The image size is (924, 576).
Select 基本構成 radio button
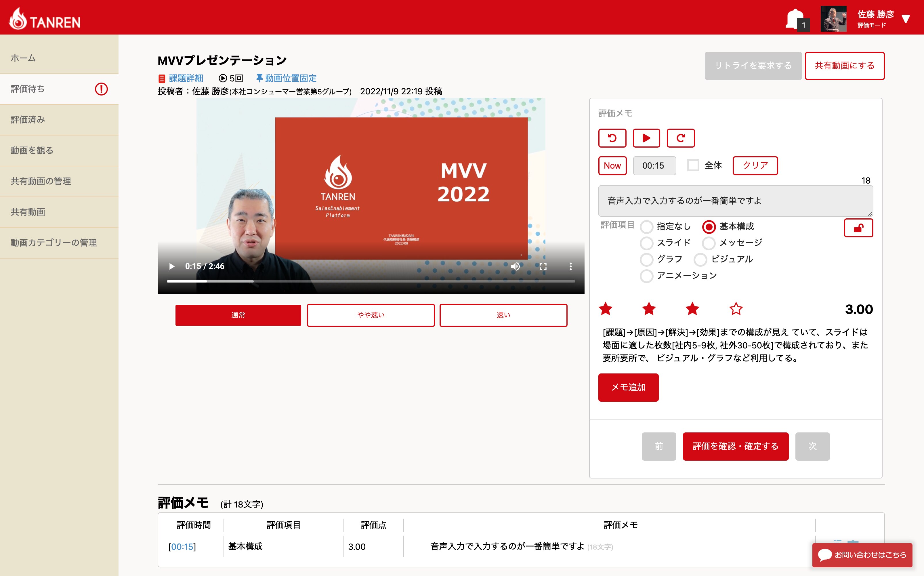click(x=709, y=227)
